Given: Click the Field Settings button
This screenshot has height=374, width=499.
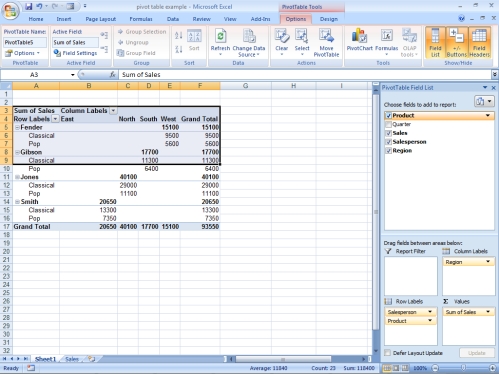Looking at the screenshot, I should [x=75, y=53].
